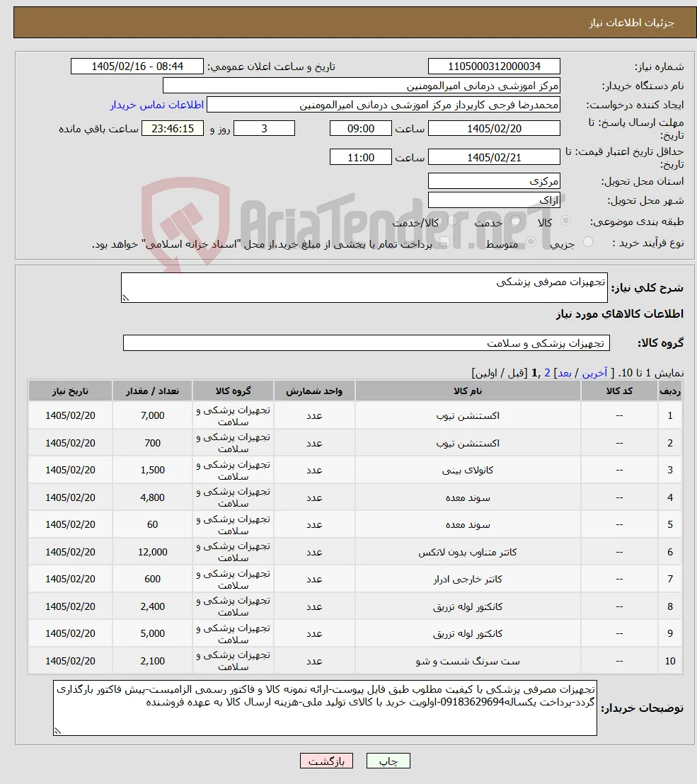Click the need number field 1105000312000034
This screenshot has width=697, height=784.
click(x=494, y=67)
